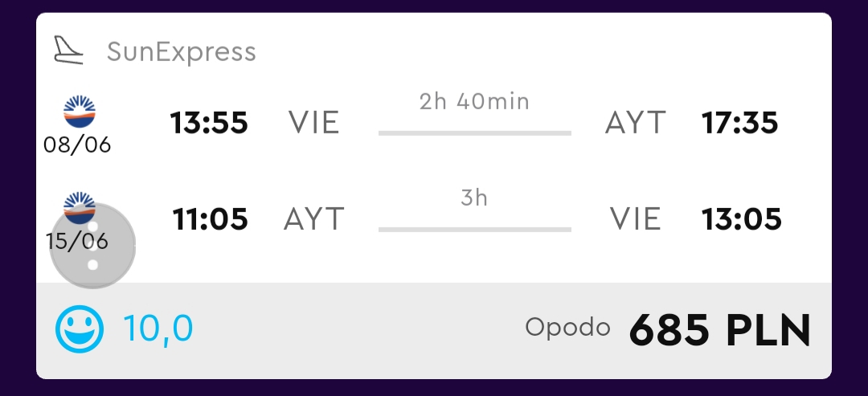
Task: Click the 13:55 departure time
Action: 209,123
